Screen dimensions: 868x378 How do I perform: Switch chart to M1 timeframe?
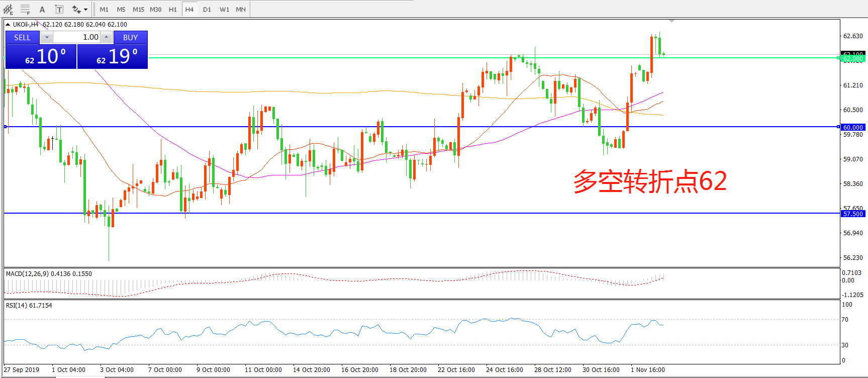104,10
